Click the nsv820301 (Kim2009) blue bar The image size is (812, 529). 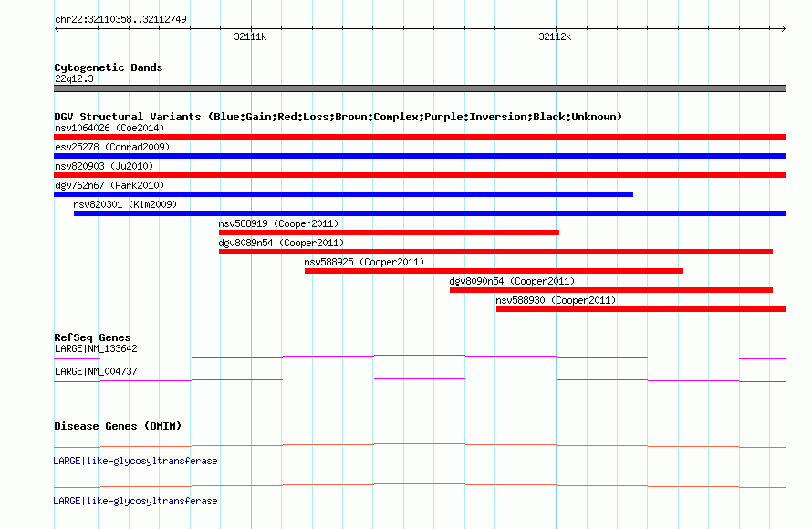pos(430,213)
